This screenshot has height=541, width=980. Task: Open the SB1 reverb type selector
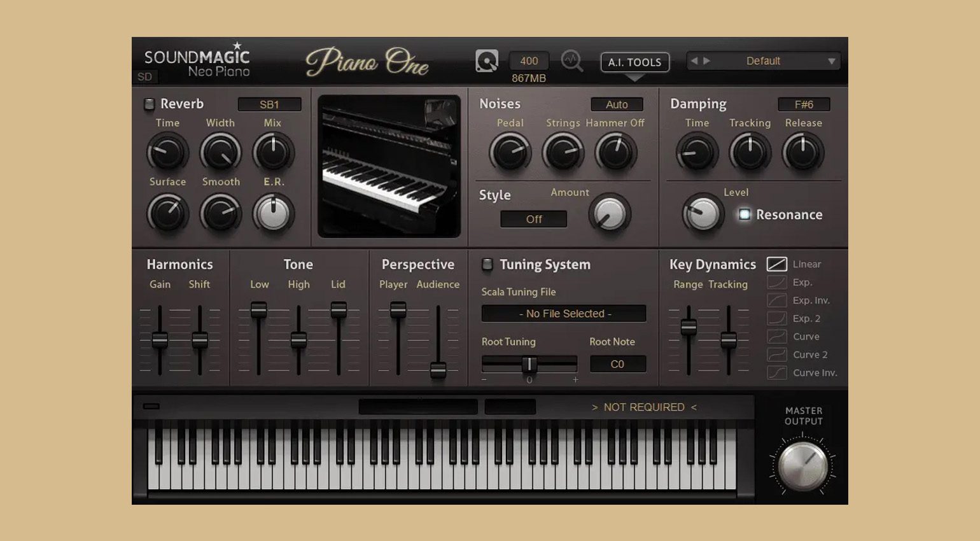[x=269, y=104]
